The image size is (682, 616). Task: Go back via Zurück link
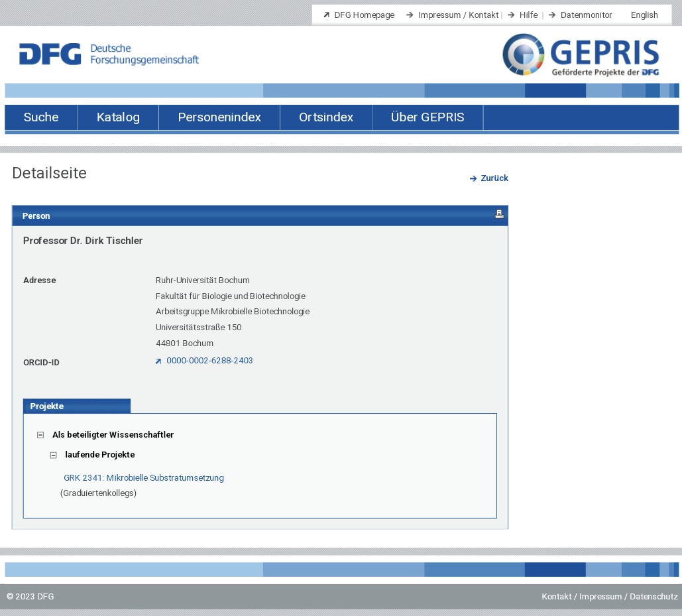[x=494, y=178]
